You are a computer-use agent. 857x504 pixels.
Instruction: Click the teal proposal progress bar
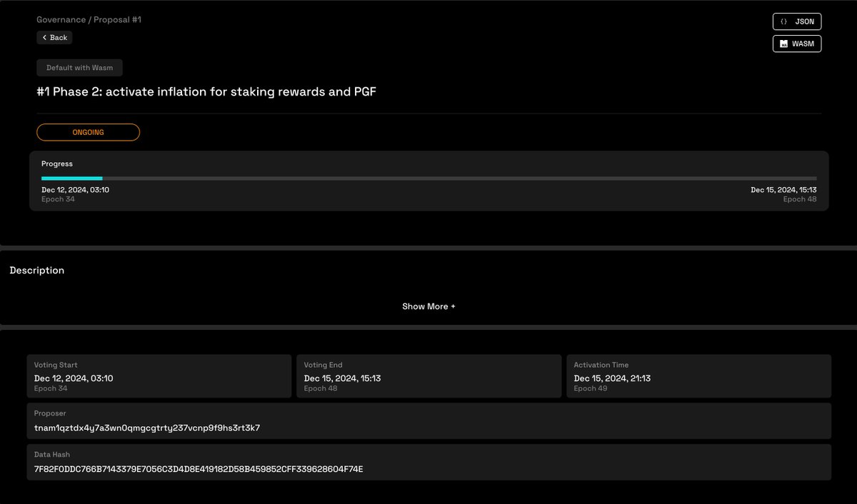(71, 178)
